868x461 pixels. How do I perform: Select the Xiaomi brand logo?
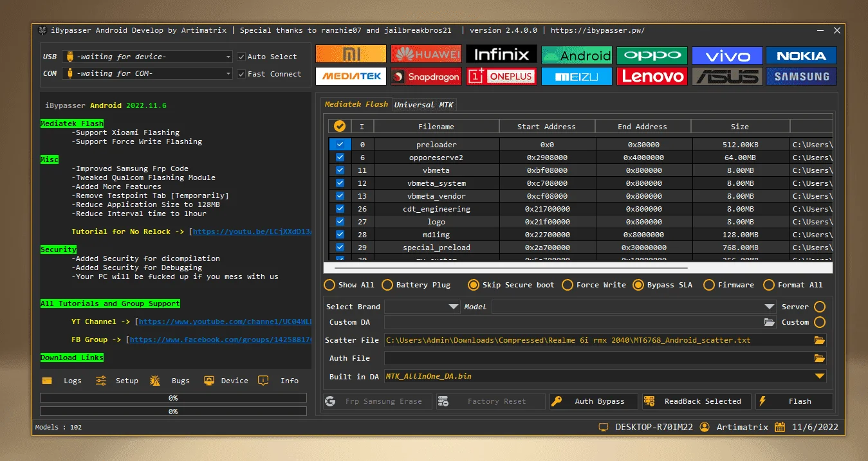coord(351,54)
